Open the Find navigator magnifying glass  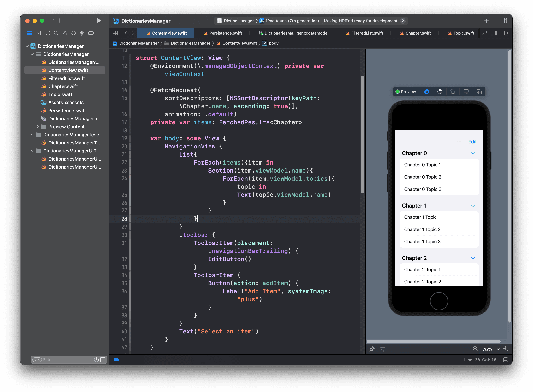click(x=56, y=33)
